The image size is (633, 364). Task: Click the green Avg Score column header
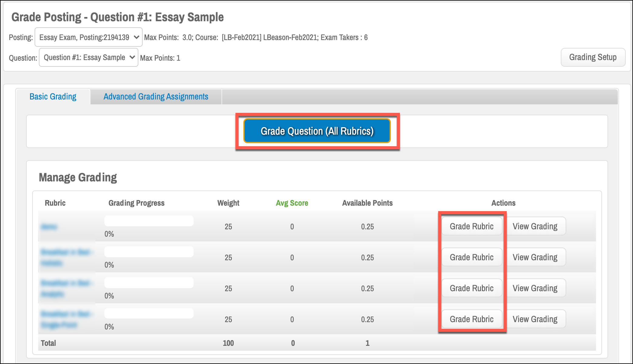click(x=292, y=203)
